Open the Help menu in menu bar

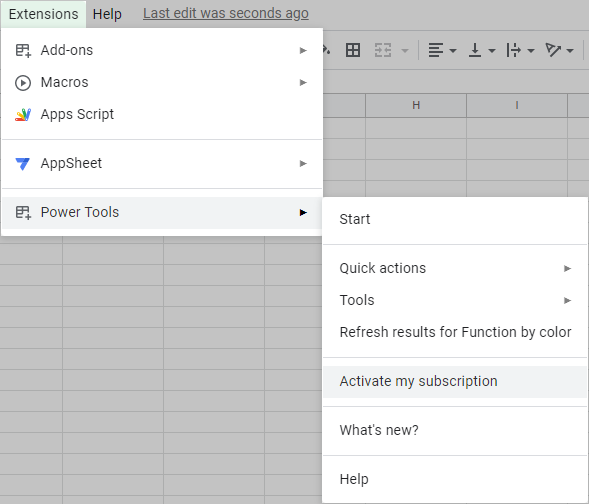[x=107, y=14]
